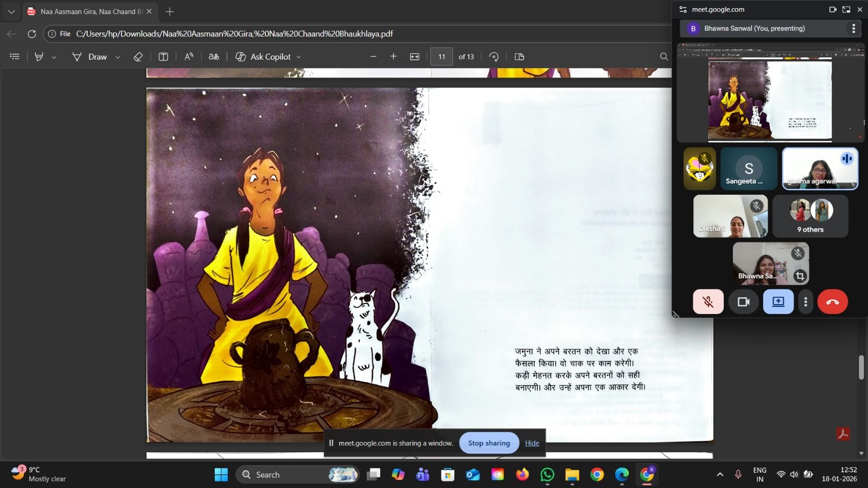This screenshot has width=868, height=488.
Task: Show hidden system tray icons
Action: [720, 474]
